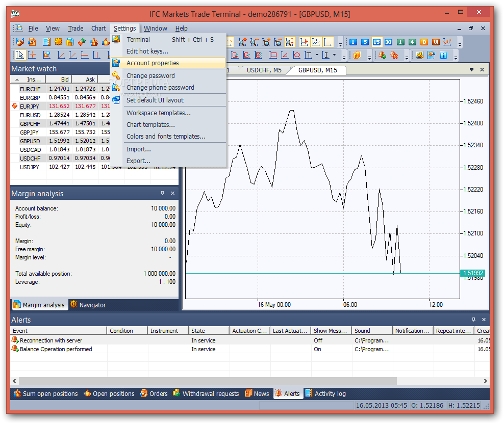Expand alerts toolbar overflow options
Viewport: 504px width, 424px height.
[x=407, y=58]
